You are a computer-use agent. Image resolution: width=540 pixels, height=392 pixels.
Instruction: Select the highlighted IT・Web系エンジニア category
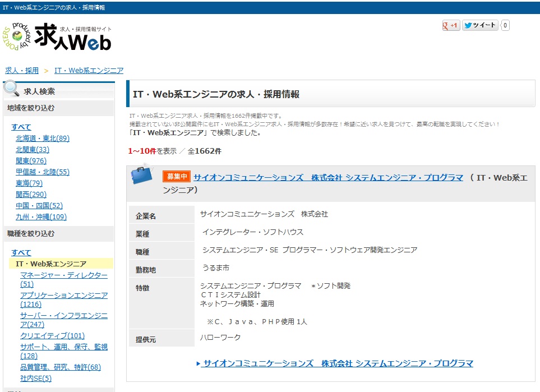click(x=51, y=264)
